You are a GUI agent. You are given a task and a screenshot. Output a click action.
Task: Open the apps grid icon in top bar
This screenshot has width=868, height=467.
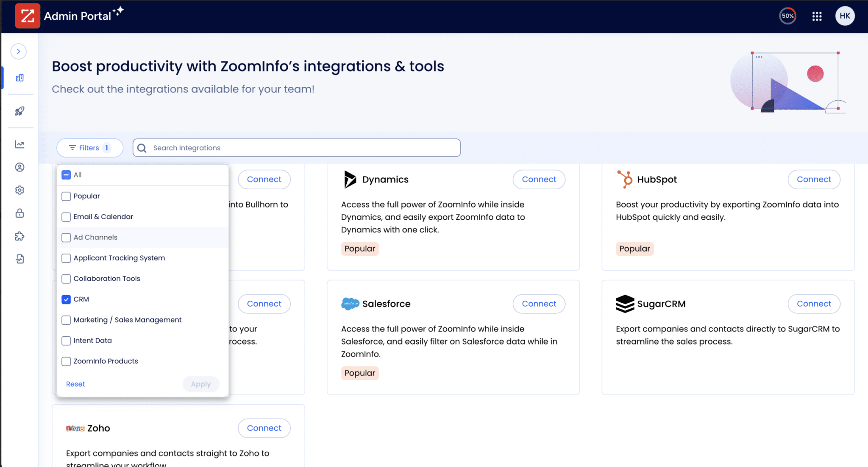(816, 16)
